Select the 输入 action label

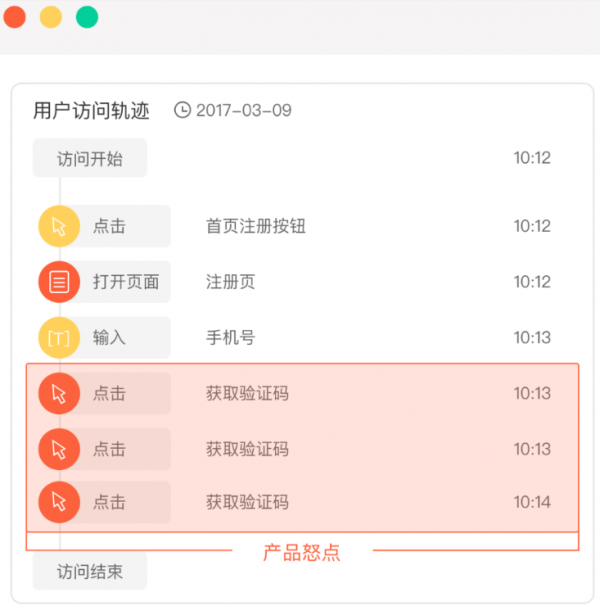[x=110, y=338]
